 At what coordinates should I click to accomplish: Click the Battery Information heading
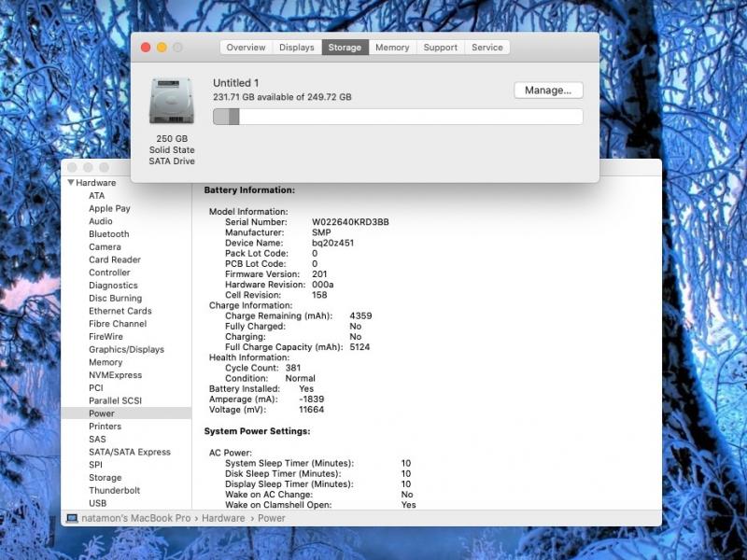(x=249, y=190)
